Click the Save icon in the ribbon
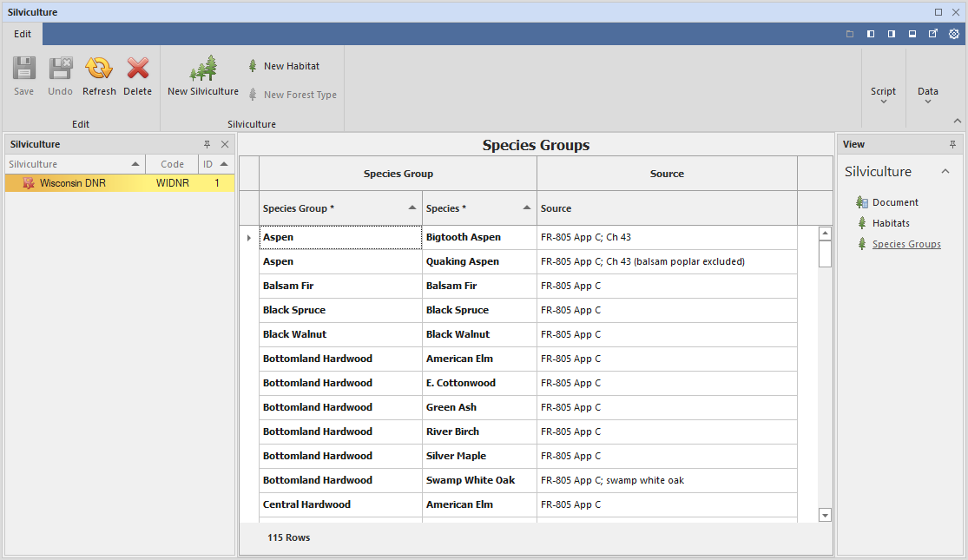 tap(24, 68)
